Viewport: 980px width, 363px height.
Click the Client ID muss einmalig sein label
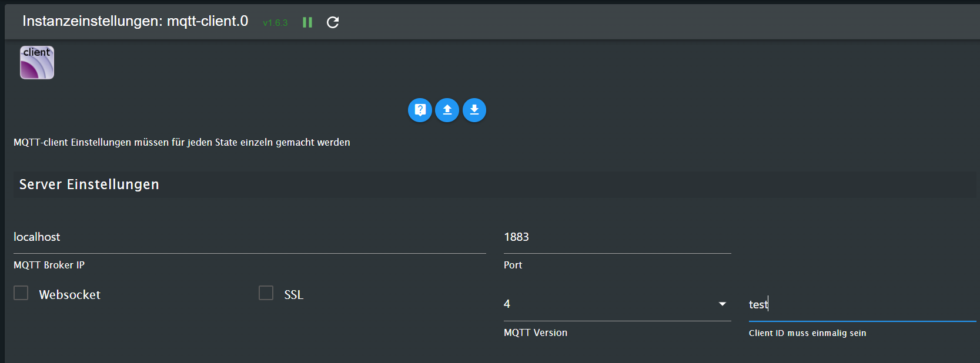tap(807, 333)
